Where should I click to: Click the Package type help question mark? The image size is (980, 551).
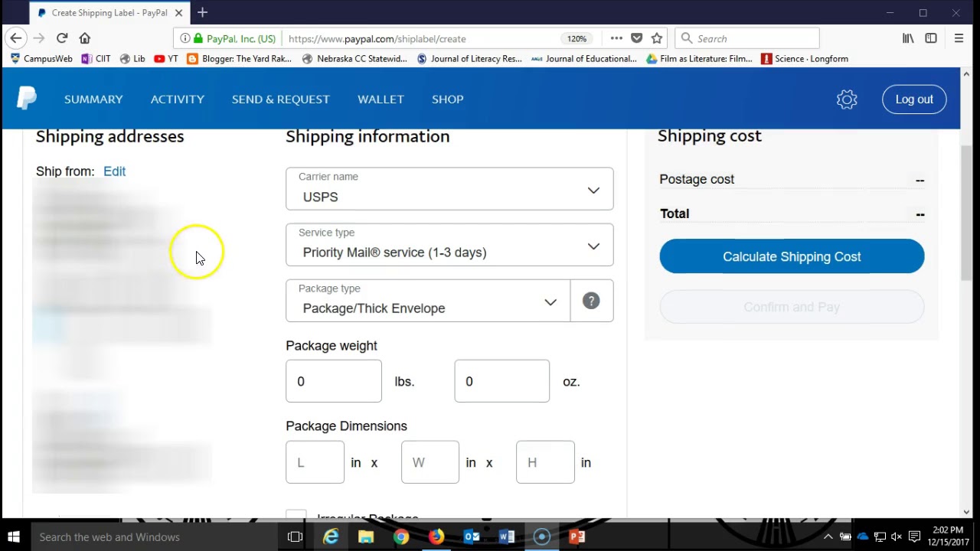point(591,300)
